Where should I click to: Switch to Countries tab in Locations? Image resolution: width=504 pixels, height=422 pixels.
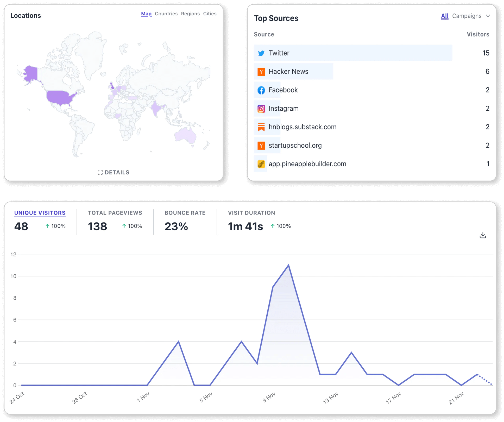[166, 14]
